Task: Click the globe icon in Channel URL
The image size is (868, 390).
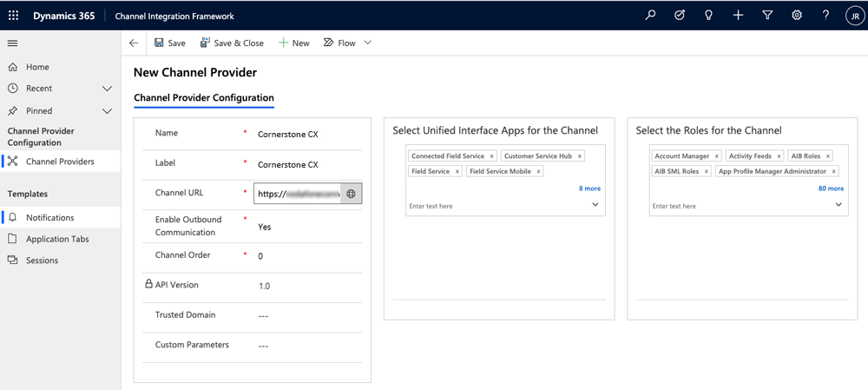Action: click(351, 194)
